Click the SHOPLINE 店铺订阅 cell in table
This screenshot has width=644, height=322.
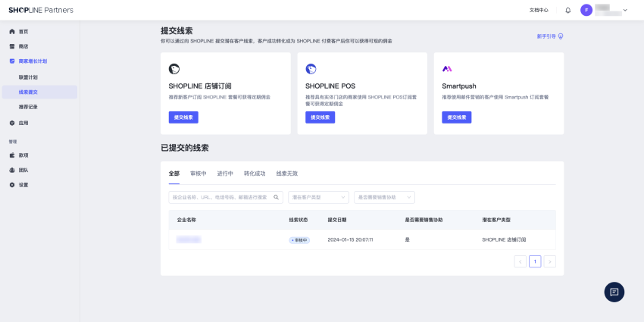(x=504, y=240)
